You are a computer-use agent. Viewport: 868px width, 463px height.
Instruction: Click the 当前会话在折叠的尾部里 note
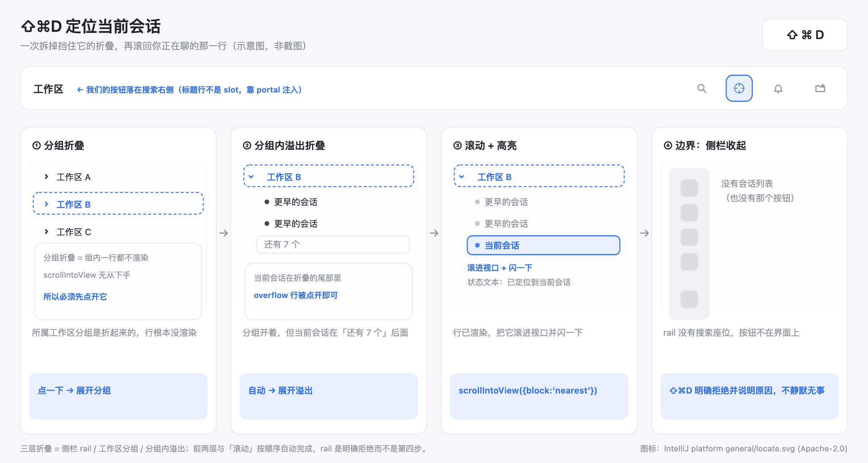298,278
